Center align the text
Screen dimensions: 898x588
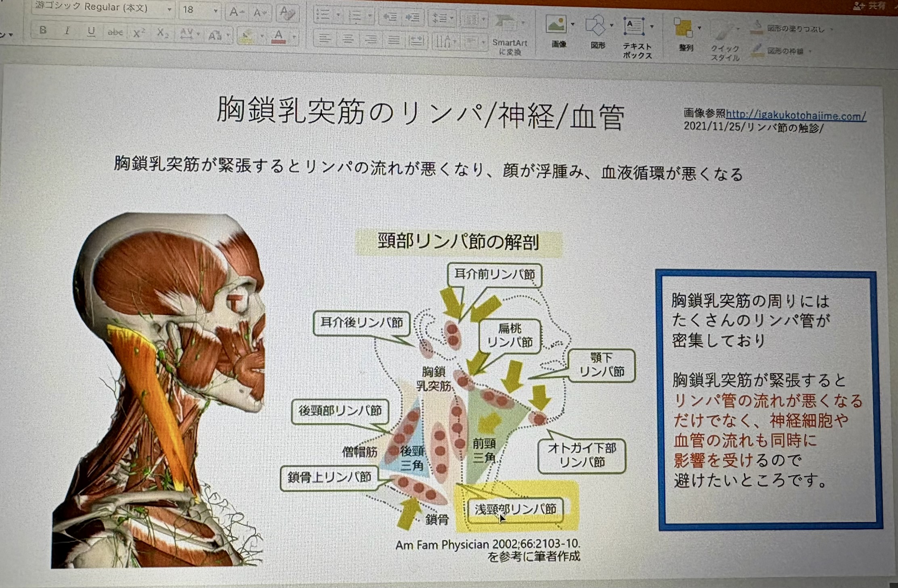point(348,39)
